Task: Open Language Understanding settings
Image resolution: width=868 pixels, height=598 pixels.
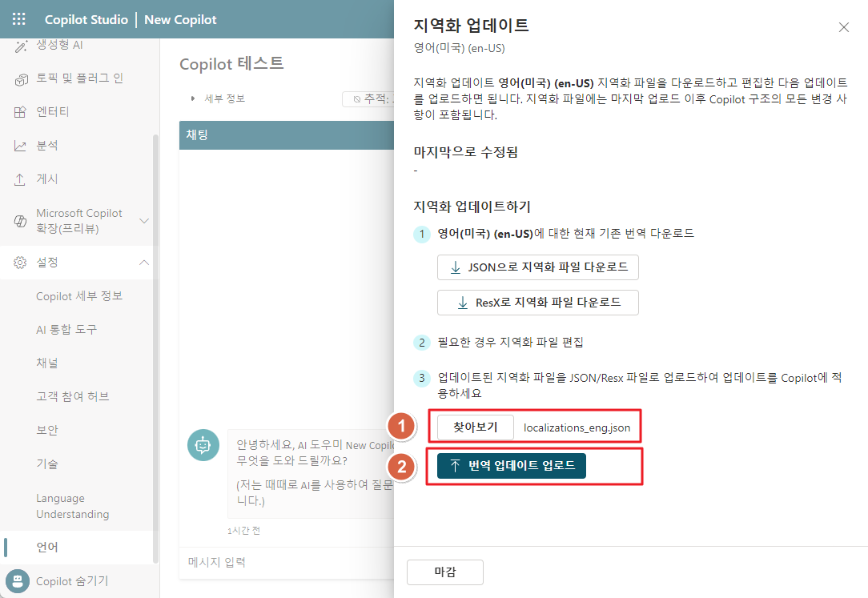Action: tap(76, 506)
